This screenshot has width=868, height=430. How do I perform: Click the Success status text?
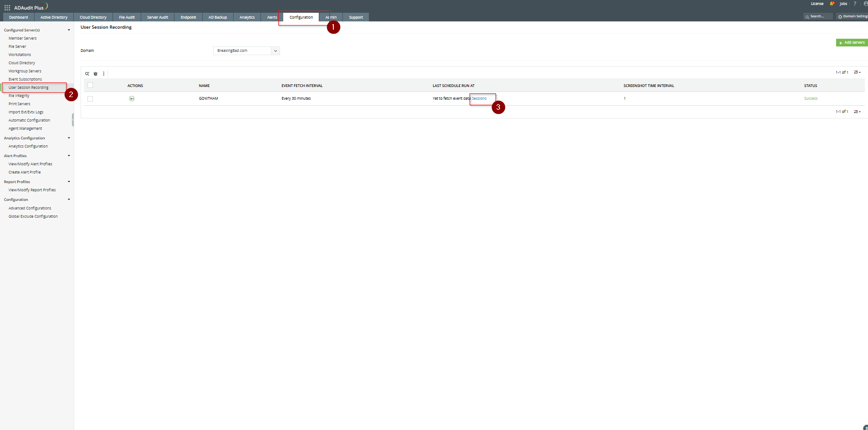pyautogui.click(x=811, y=98)
